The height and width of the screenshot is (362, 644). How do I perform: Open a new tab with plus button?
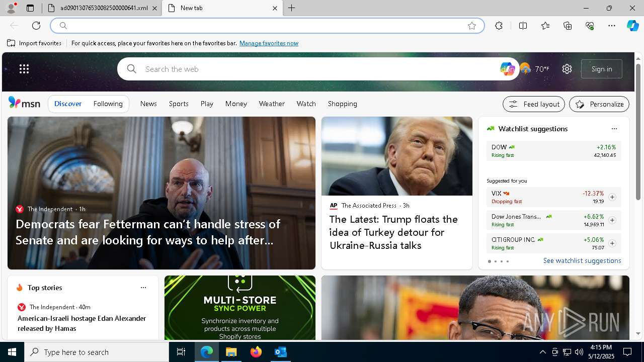[x=291, y=8]
